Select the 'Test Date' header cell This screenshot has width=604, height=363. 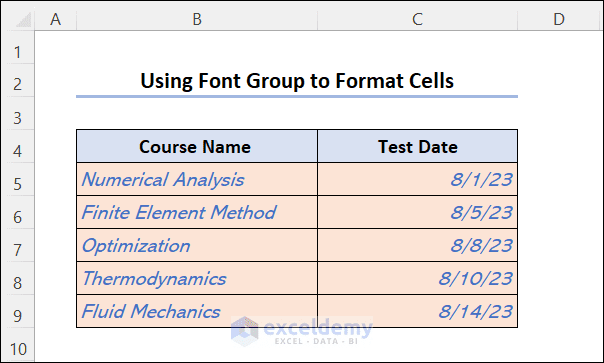click(418, 146)
